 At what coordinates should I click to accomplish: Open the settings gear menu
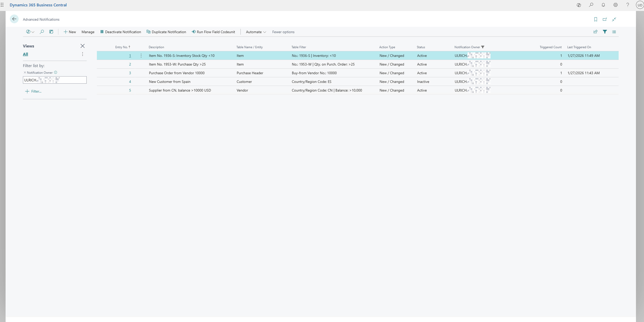click(615, 5)
